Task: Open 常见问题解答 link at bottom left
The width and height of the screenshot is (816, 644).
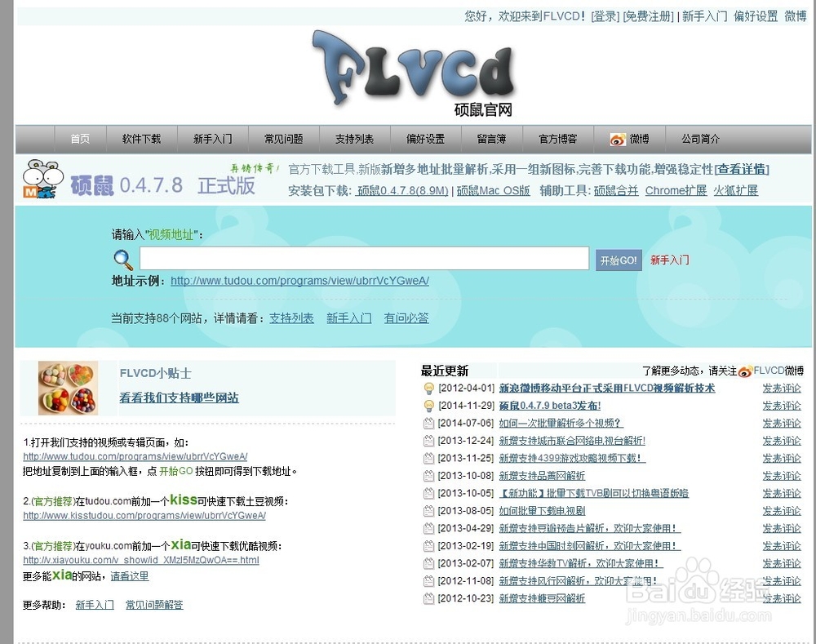Action: click(x=154, y=605)
